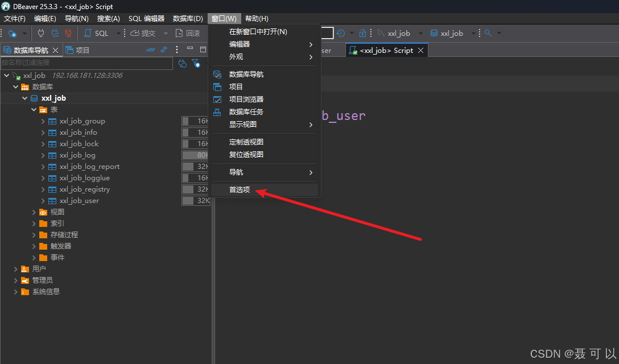The width and height of the screenshot is (619, 364).
Task: Collapse the 数据库 node in tree
Action: (16, 87)
